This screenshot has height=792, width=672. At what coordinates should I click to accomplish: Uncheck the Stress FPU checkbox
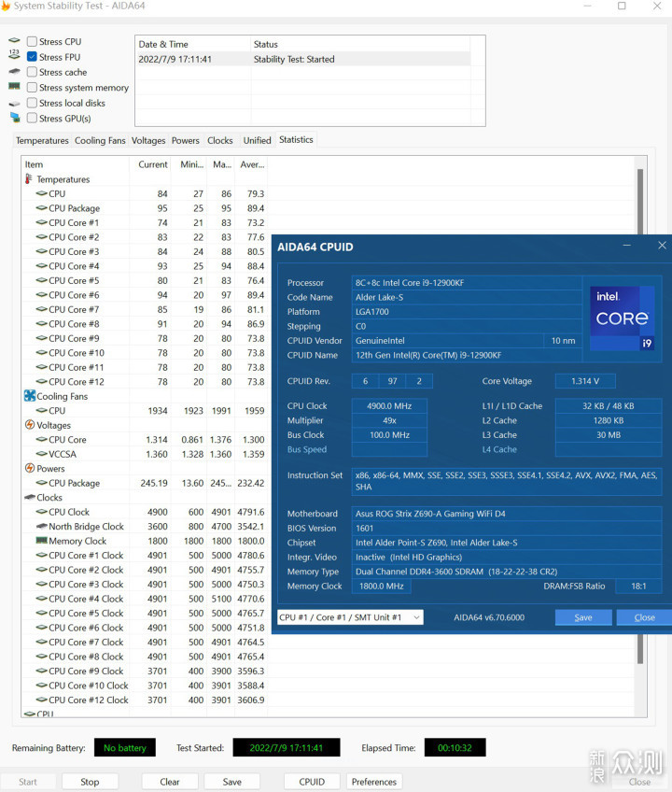pos(32,57)
